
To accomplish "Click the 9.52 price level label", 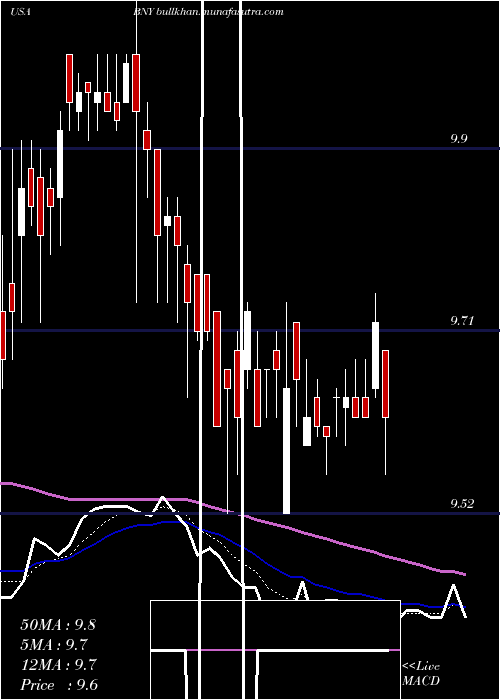I will pyautogui.click(x=462, y=504).
